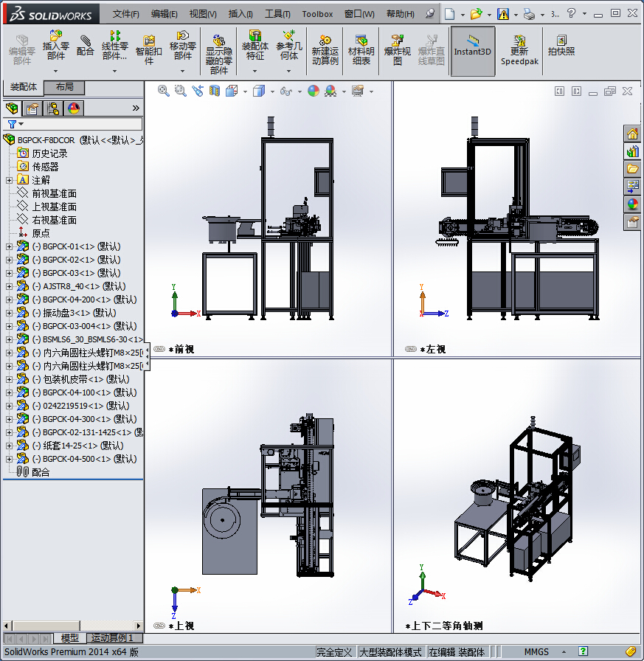Expand 振动盘3<1> tree node
The height and width of the screenshot is (661, 644).
[x=9, y=313]
